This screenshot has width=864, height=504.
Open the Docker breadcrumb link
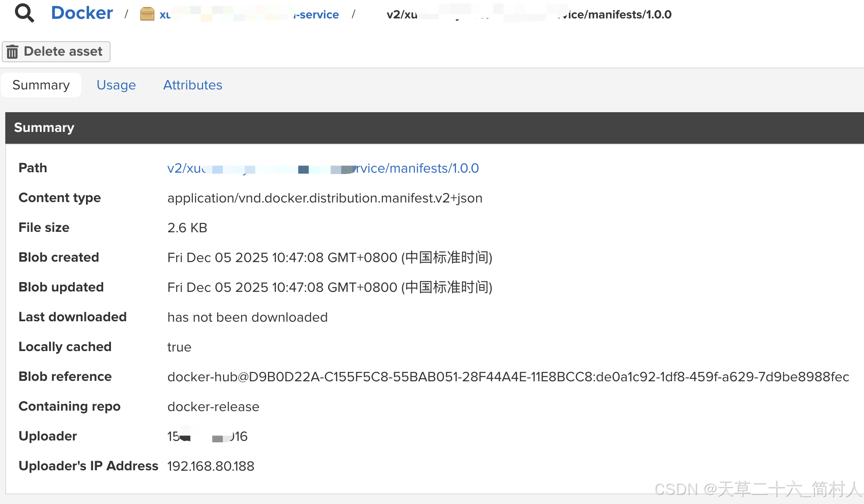click(x=82, y=13)
